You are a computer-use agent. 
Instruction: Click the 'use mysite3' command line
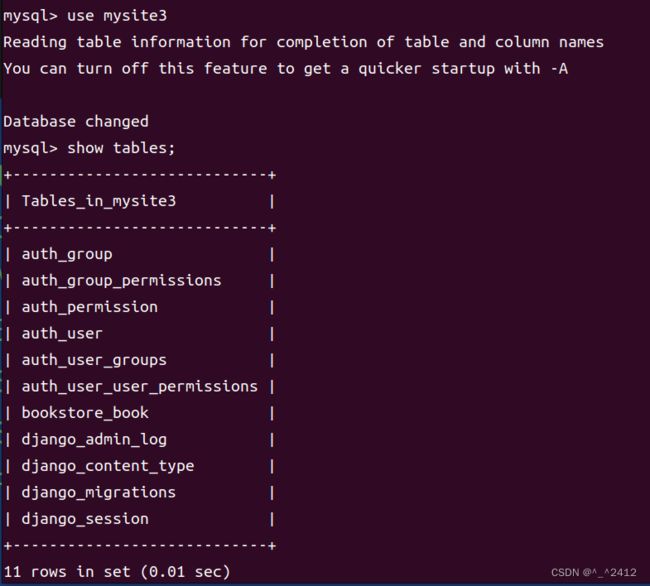pyautogui.click(x=85, y=16)
